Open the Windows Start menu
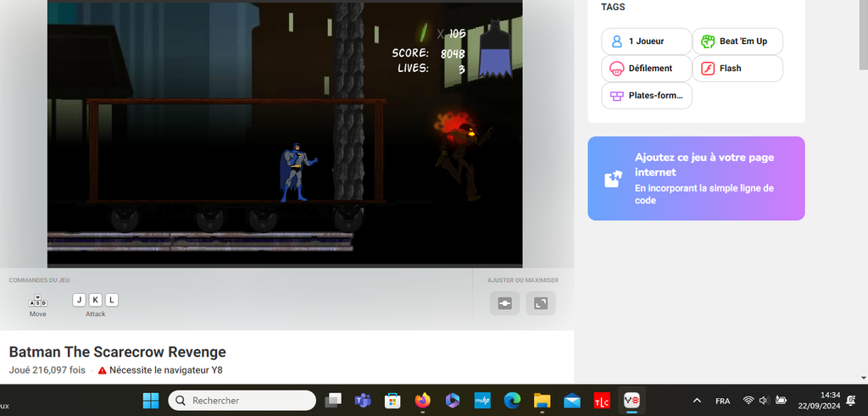The width and height of the screenshot is (868, 416). coord(151,400)
